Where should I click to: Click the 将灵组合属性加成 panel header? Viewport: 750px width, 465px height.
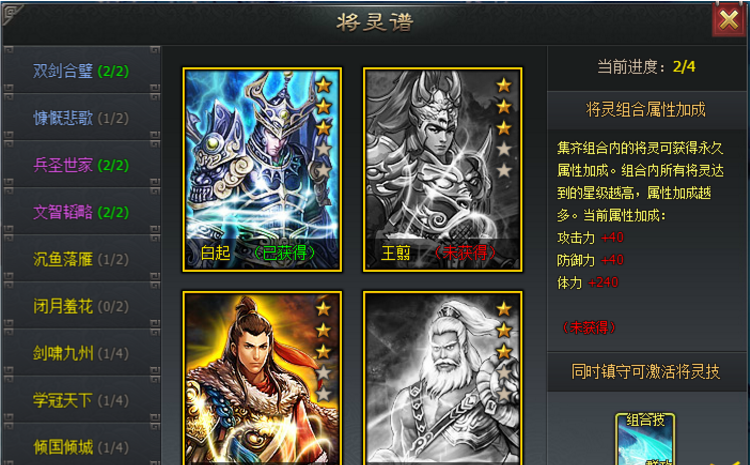[645, 110]
